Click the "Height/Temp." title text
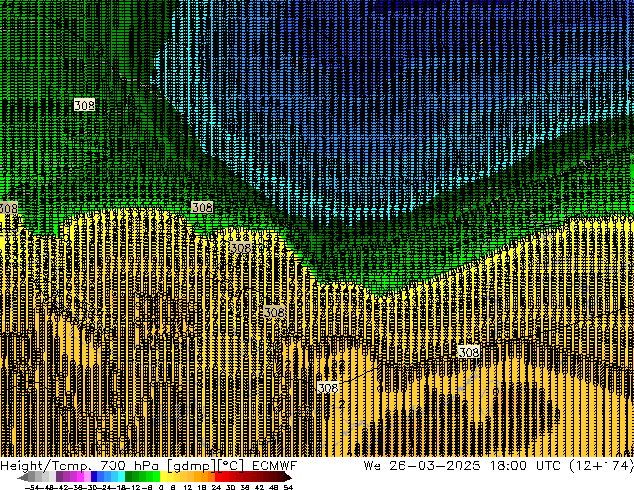Image resolution: width=634 pixels, height=490 pixels. [45, 466]
